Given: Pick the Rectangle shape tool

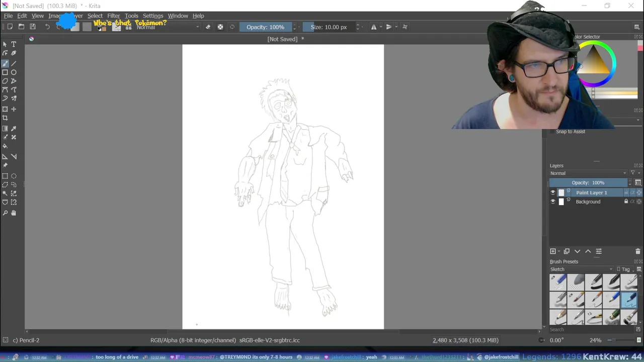Looking at the screenshot, I should [5, 72].
